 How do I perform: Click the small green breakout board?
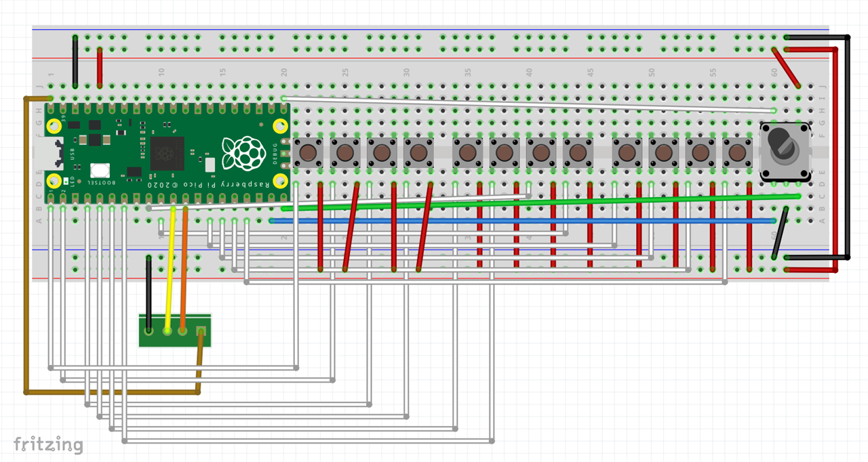(x=174, y=330)
